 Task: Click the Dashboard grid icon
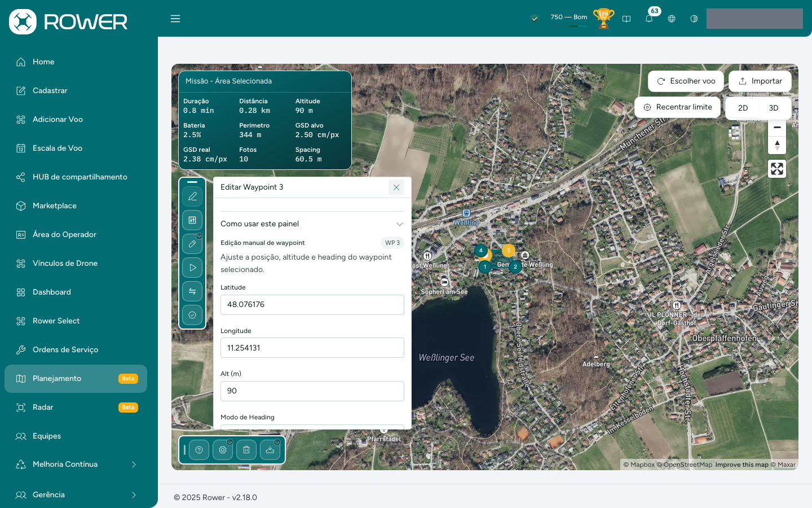click(x=21, y=292)
